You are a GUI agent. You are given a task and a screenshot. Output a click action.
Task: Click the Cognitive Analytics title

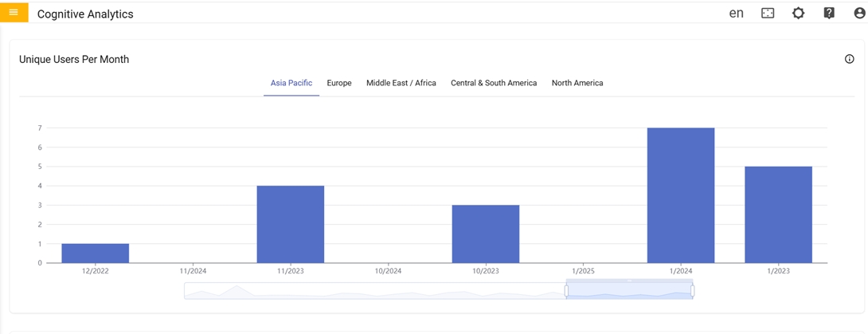pos(85,14)
